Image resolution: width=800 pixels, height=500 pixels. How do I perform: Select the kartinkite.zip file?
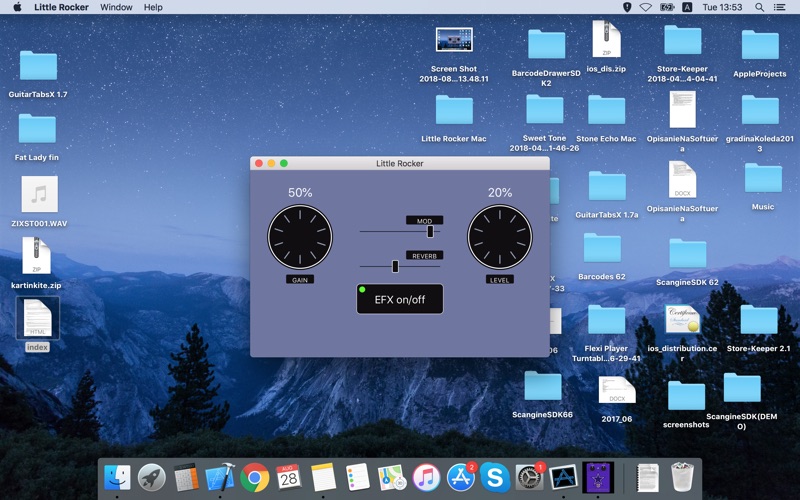point(37,256)
